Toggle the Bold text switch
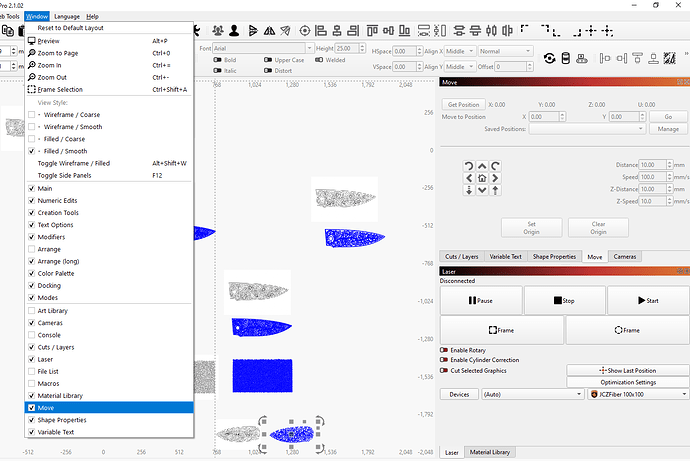690x461 pixels. (217, 60)
